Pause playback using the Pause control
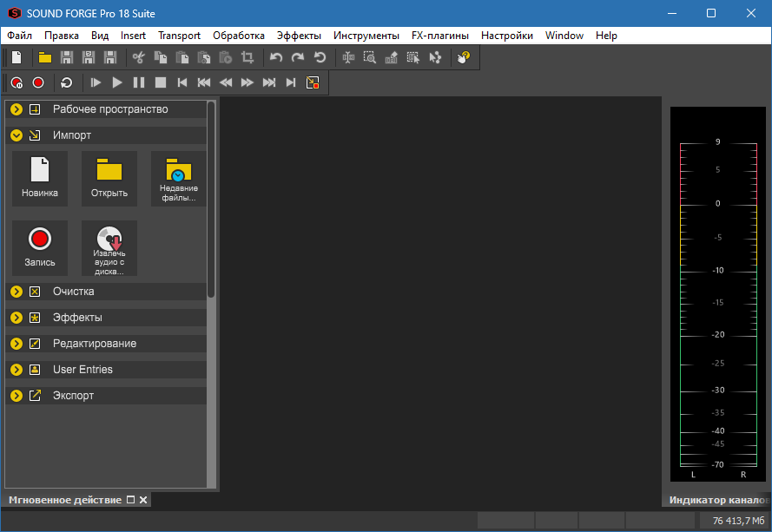The image size is (772, 532). [138, 82]
